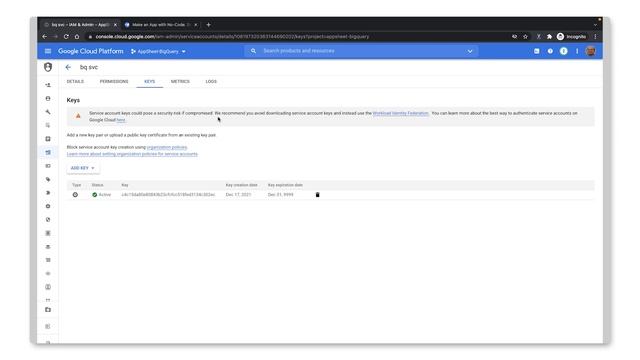Expand the search bar chevron
Image resolution: width=640 pixels, height=360 pixels.
470,51
